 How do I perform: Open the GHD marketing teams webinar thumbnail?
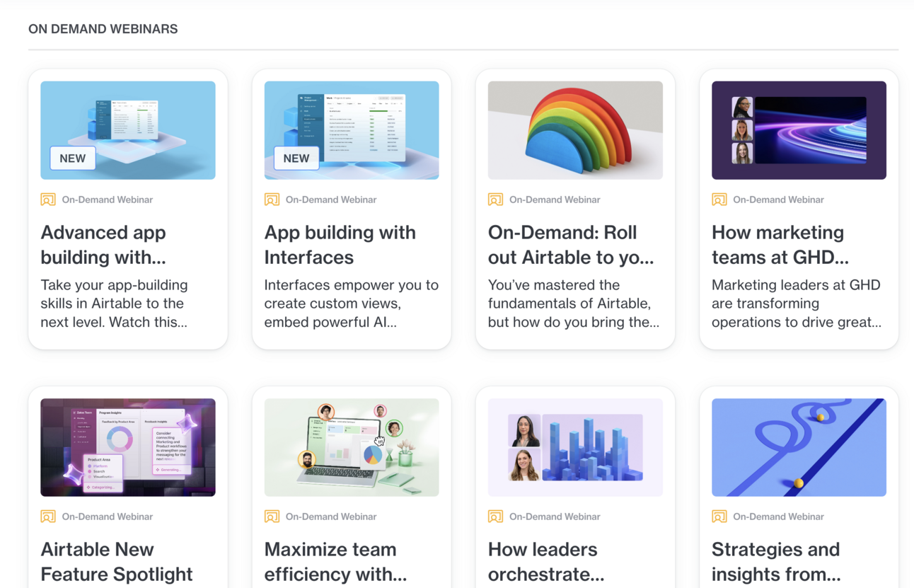(x=799, y=130)
